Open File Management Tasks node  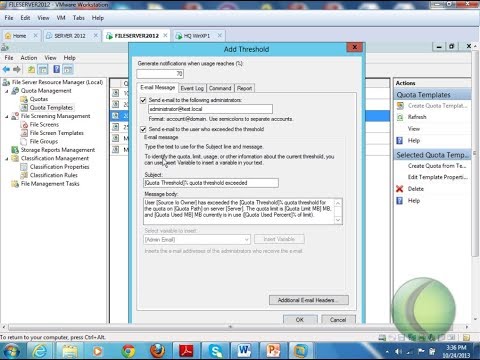[x=50, y=184]
